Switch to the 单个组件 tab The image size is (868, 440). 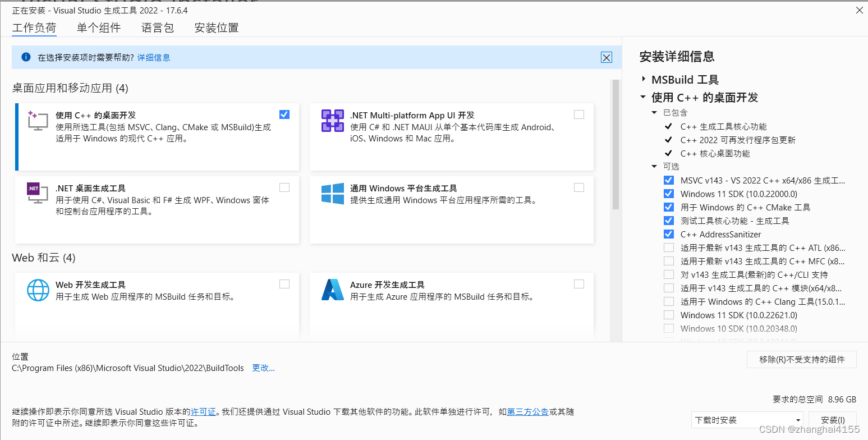99,27
